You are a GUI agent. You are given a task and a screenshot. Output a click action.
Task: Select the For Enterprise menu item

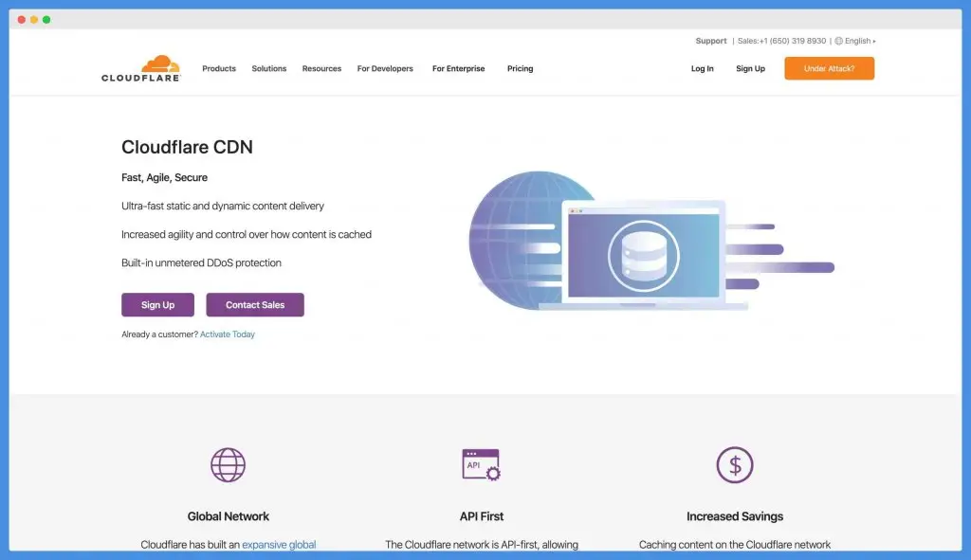click(457, 68)
